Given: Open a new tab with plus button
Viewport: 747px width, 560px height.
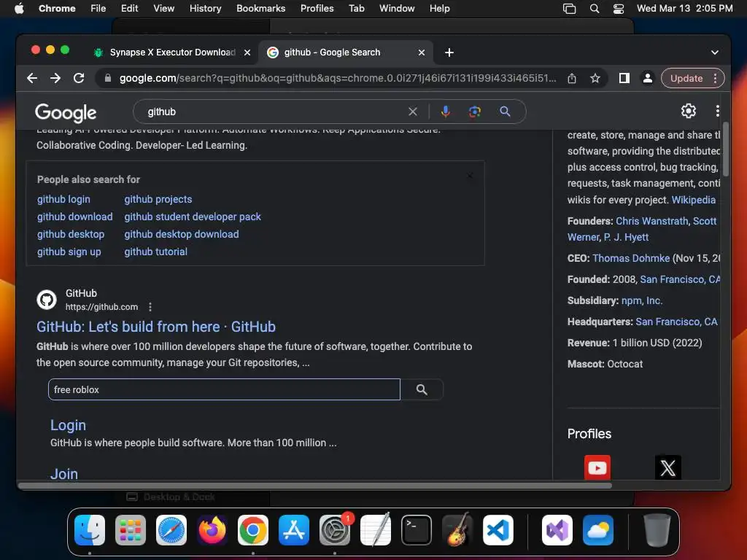Looking at the screenshot, I should (449, 52).
